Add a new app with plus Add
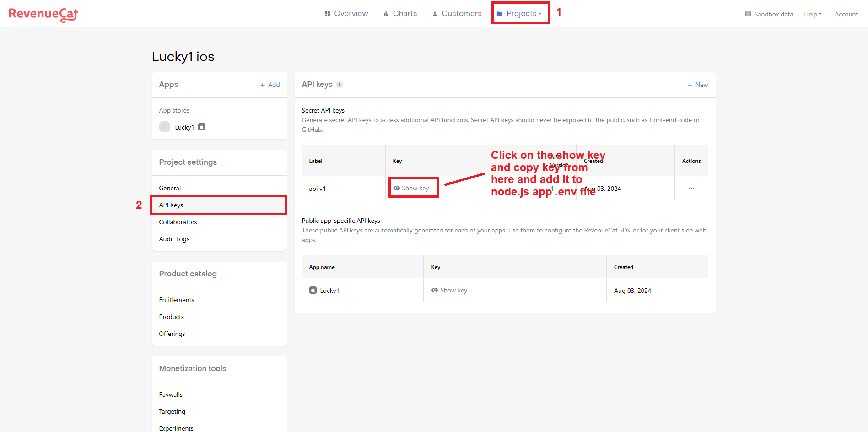Viewport: 868px width, 432px height. pos(270,85)
